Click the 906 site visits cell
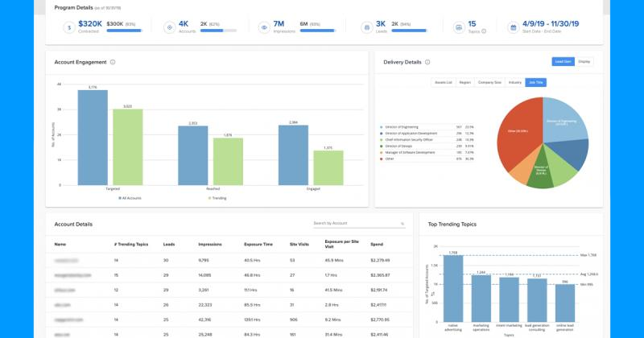 click(x=293, y=319)
